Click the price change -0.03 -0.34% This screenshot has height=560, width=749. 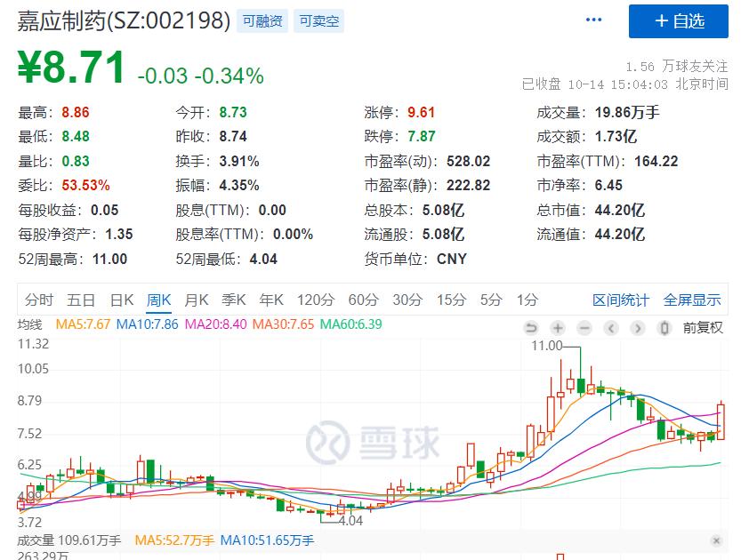201,76
